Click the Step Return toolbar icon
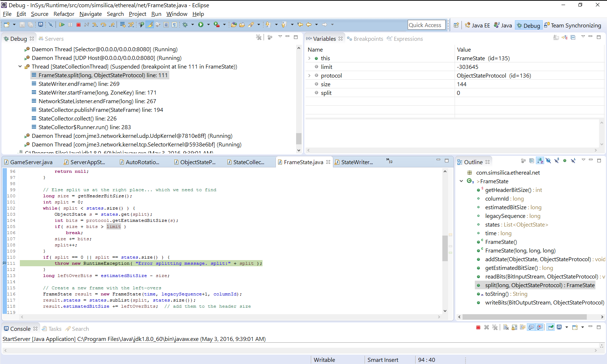Screen dimensions: 607x364 (x=112, y=25)
